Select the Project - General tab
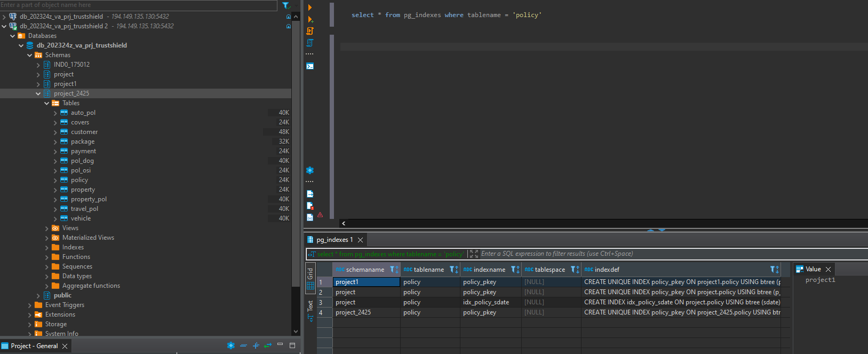The height and width of the screenshot is (354, 868). (x=34, y=346)
